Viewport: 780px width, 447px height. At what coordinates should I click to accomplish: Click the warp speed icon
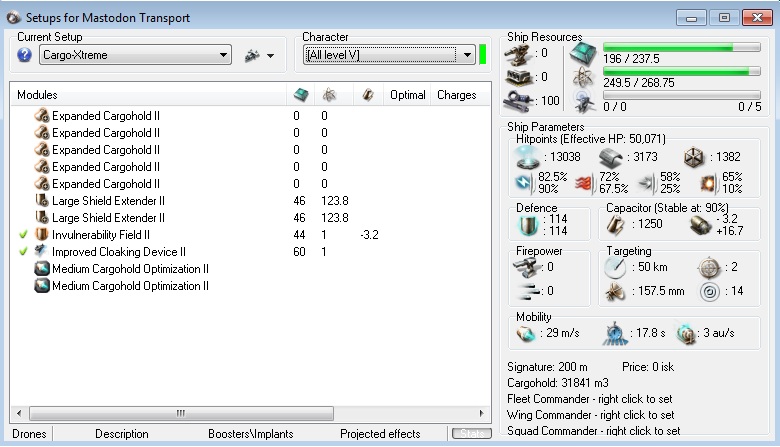coord(687,334)
